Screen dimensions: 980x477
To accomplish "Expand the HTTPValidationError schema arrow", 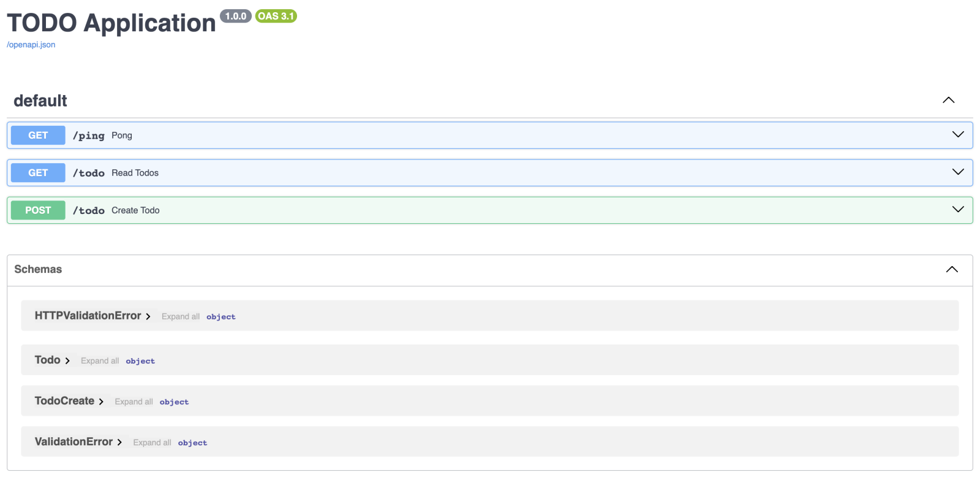I will (148, 316).
